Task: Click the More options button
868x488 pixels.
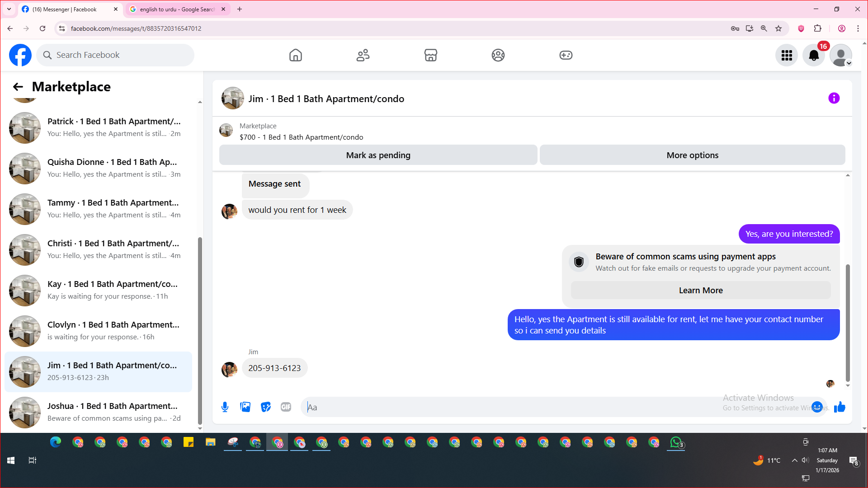Action: pos(692,155)
